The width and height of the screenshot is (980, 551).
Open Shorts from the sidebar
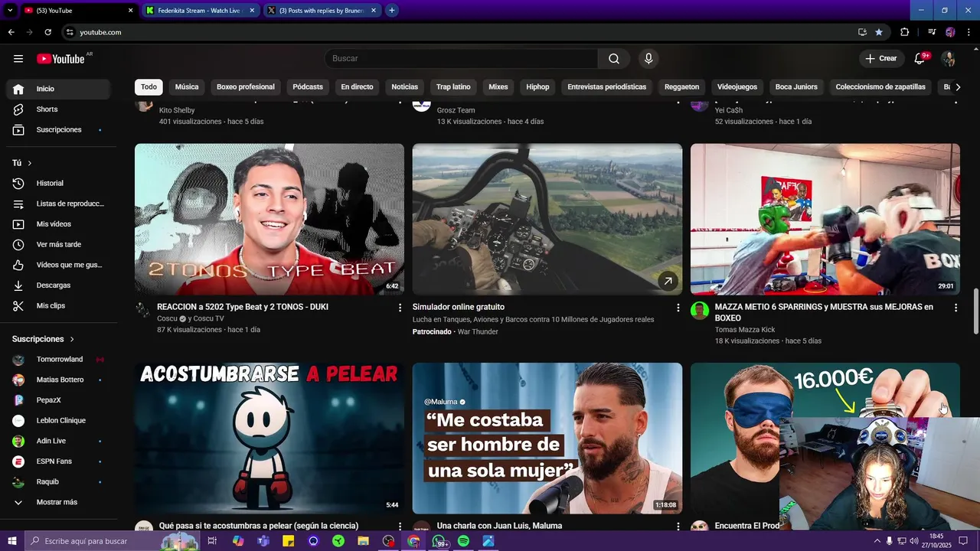(58, 109)
